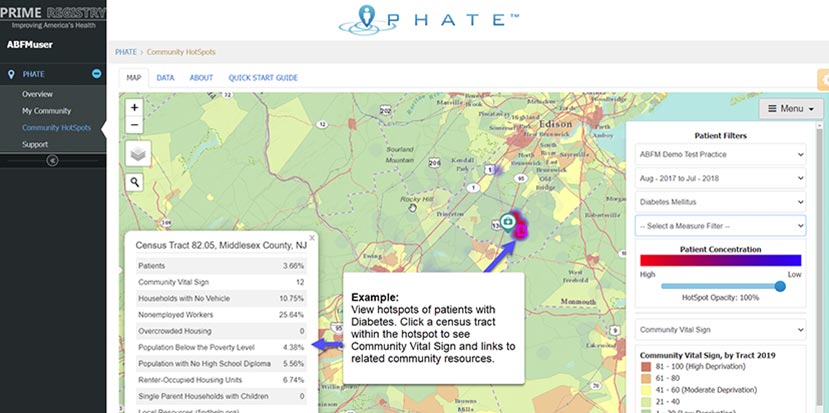Click the PHATE breadcrumb link

click(126, 52)
